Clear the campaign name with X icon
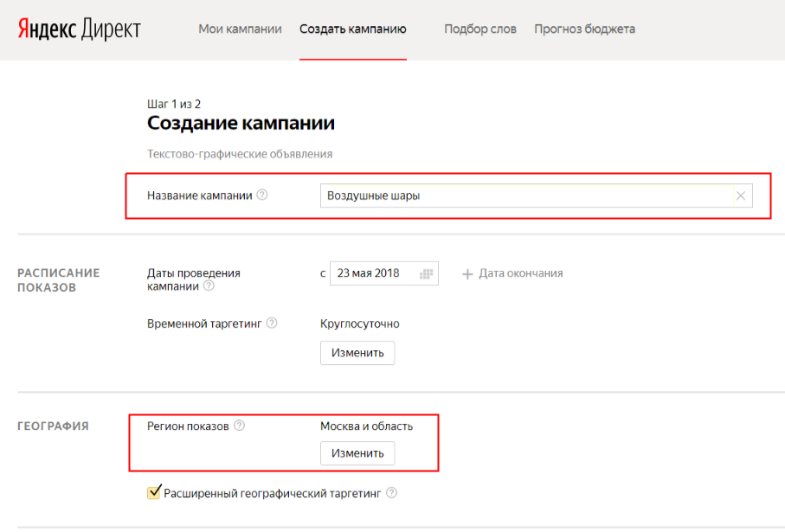Image resolution: width=785 pixels, height=532 pixels. tap(740, 196)
